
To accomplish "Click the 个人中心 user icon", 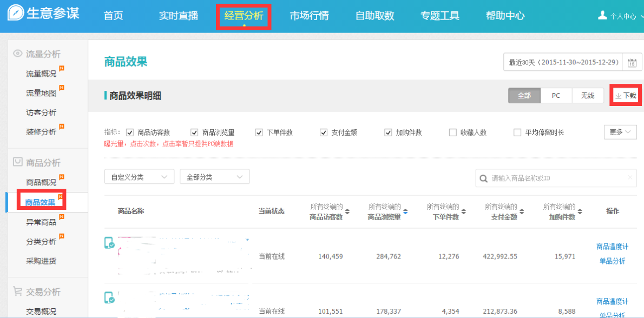I will 602,15.
